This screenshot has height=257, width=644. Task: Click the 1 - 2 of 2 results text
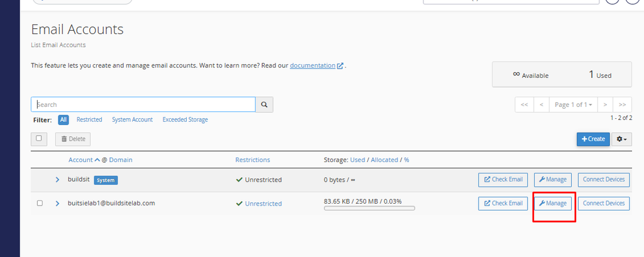pyautogui.click(x=621, y=118)
